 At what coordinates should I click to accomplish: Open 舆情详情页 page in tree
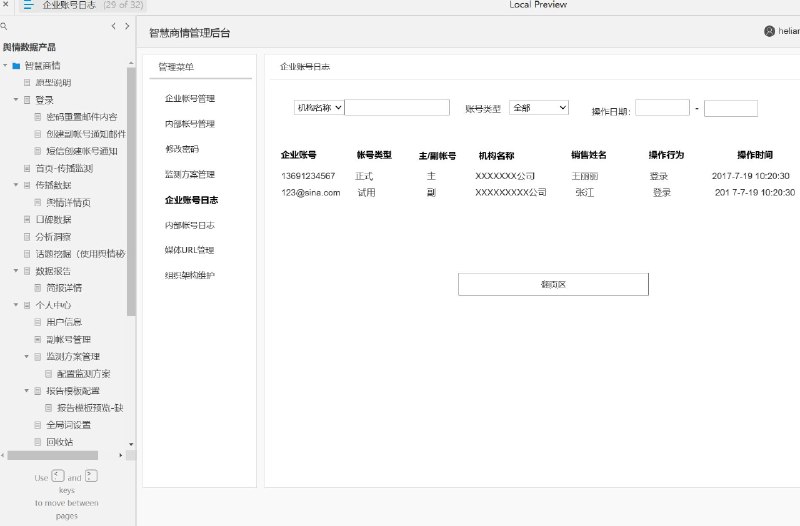[68, 203]
